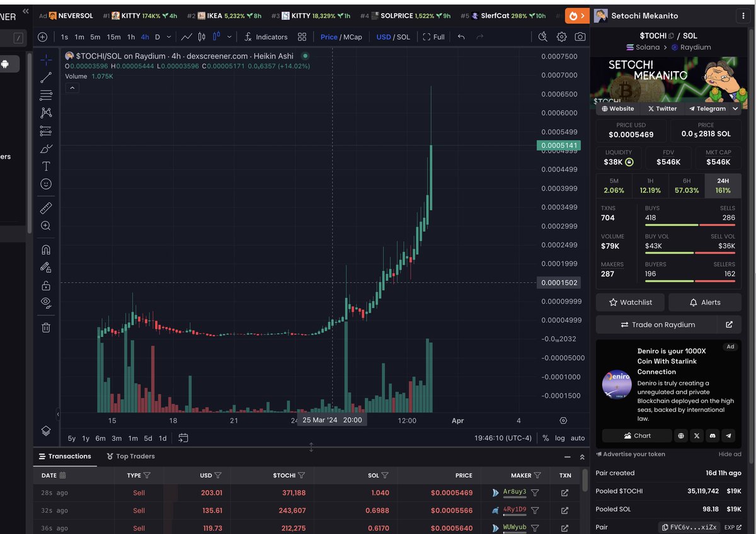Viewport: 756px width, 534px height.
Task: Open the Indicators dialog
Action: (x=266, y=37)
